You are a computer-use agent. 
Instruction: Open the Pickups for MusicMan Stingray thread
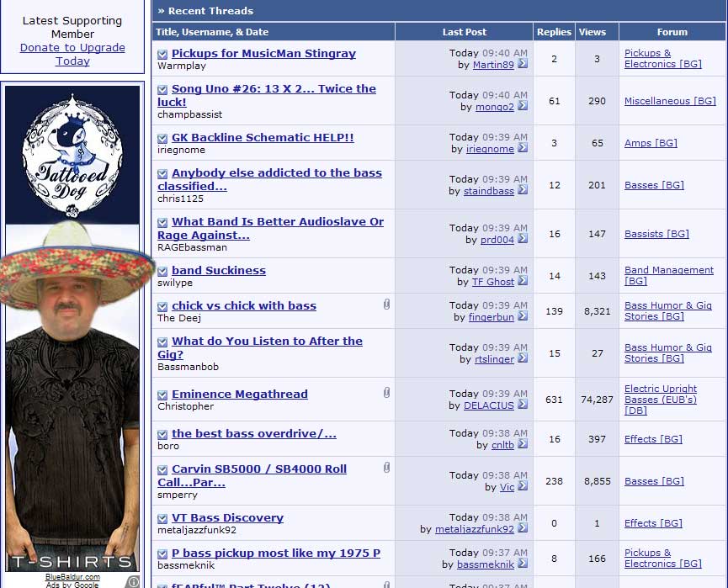tap(263, 53)
